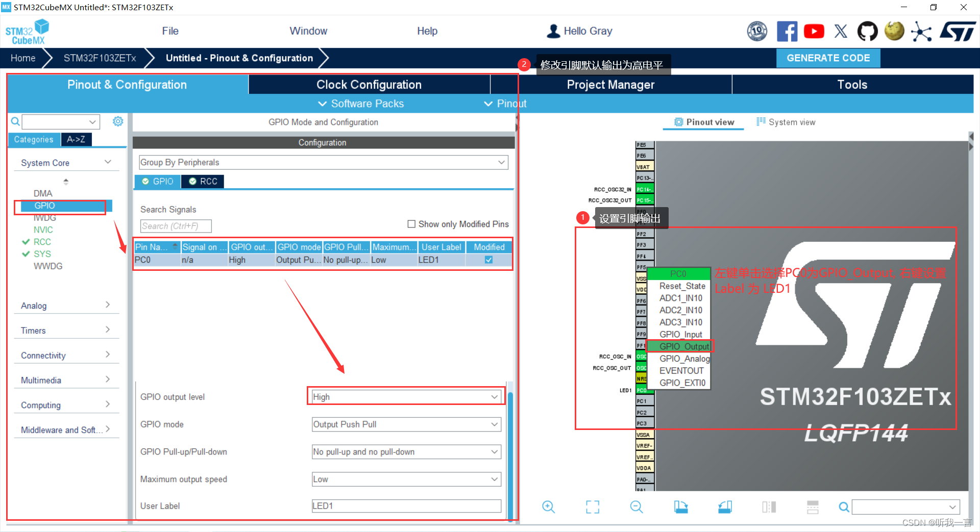Select GPIO_Output in the pin menu
980x532 pixels.
click(679, 346)
